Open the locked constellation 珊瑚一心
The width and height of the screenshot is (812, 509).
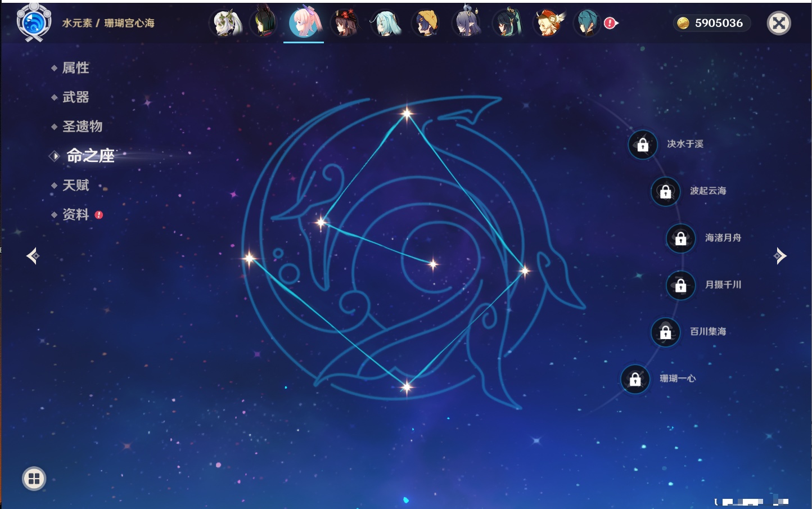(x=635, y=379)
